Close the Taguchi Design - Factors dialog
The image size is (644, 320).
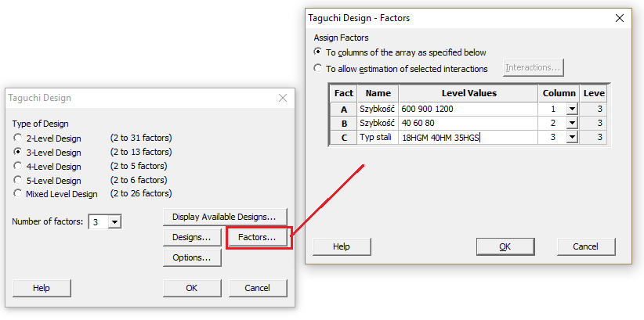tap(619, 17)
